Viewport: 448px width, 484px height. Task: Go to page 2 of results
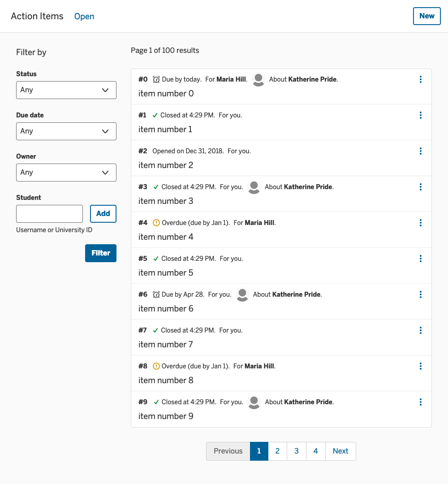tap(278, 451)
